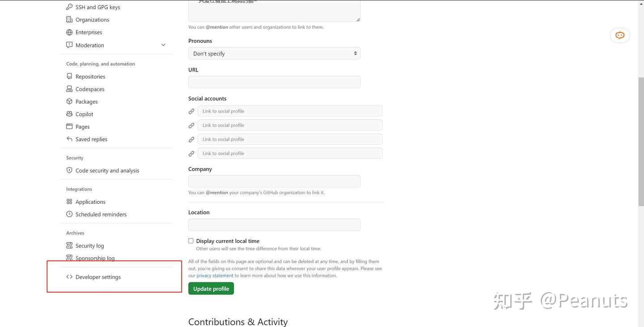Go to Developer settings

[x=97, y=276]
